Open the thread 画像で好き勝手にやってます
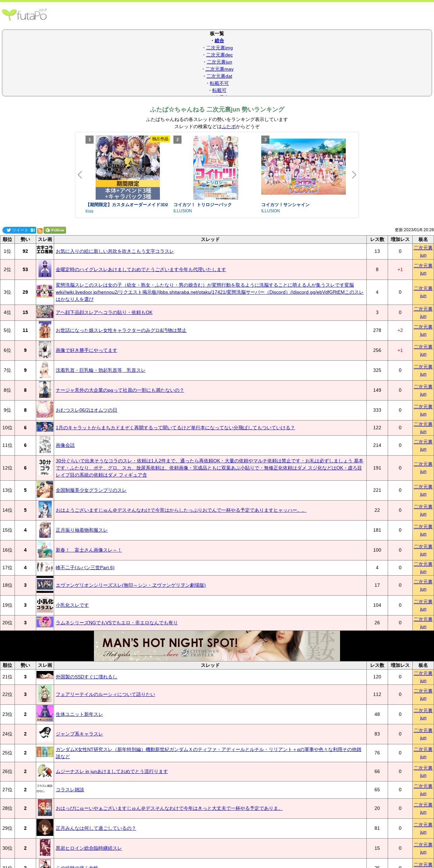 87,350
